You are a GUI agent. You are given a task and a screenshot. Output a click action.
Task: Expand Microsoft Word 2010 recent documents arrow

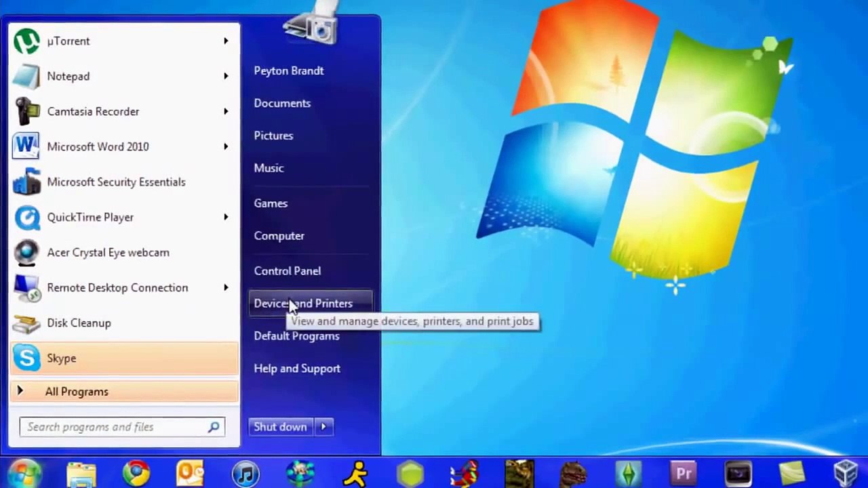(226, 147)
